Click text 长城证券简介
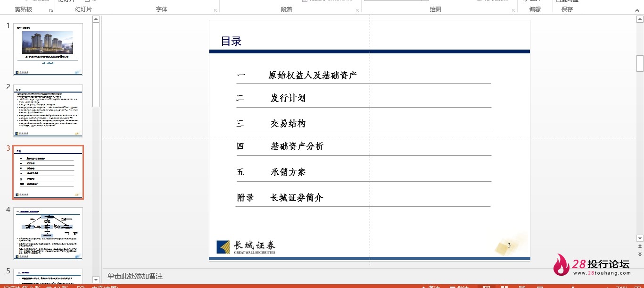Viewport: 644px width, 288px height. pos(297,198)
